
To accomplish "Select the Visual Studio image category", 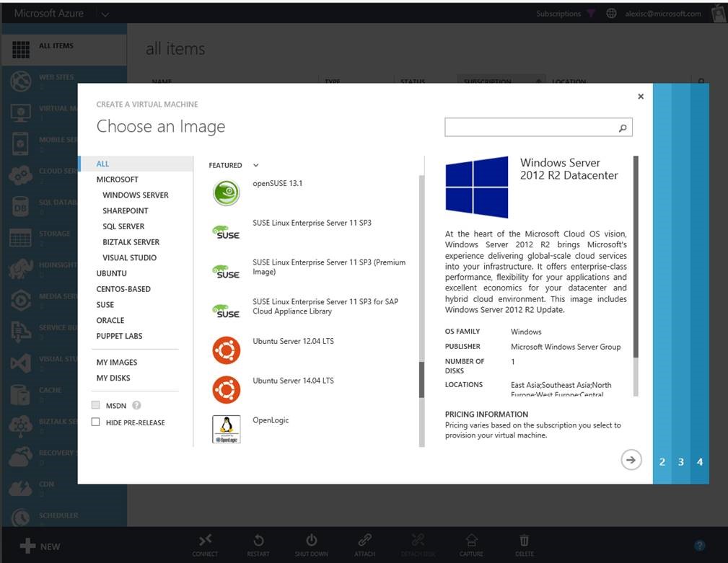I will pos(130,258).
